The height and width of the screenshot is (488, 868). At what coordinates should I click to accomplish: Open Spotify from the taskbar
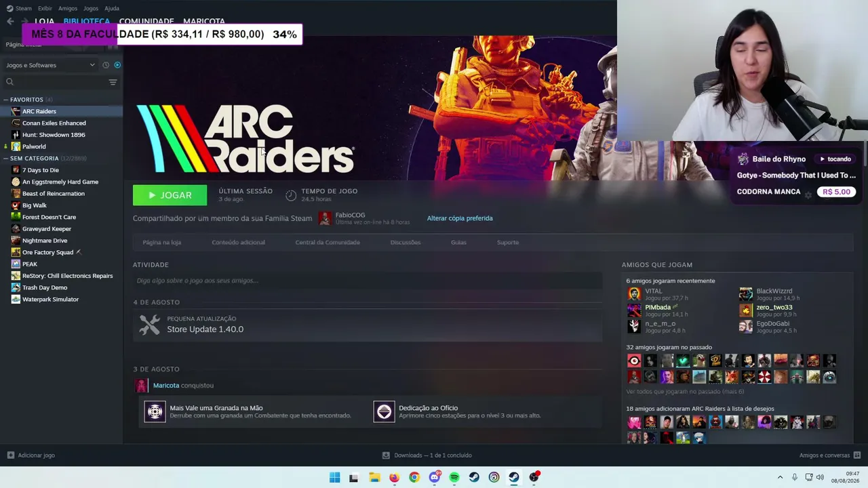[x=454, y=477]
